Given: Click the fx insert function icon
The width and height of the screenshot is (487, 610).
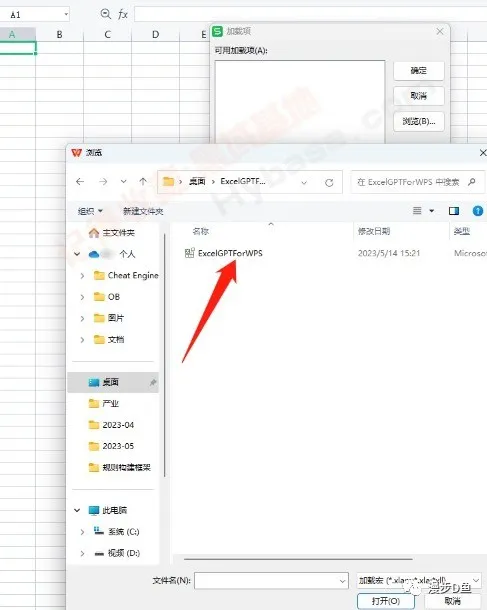Looking at the screenshot, I should coord(123,14).
